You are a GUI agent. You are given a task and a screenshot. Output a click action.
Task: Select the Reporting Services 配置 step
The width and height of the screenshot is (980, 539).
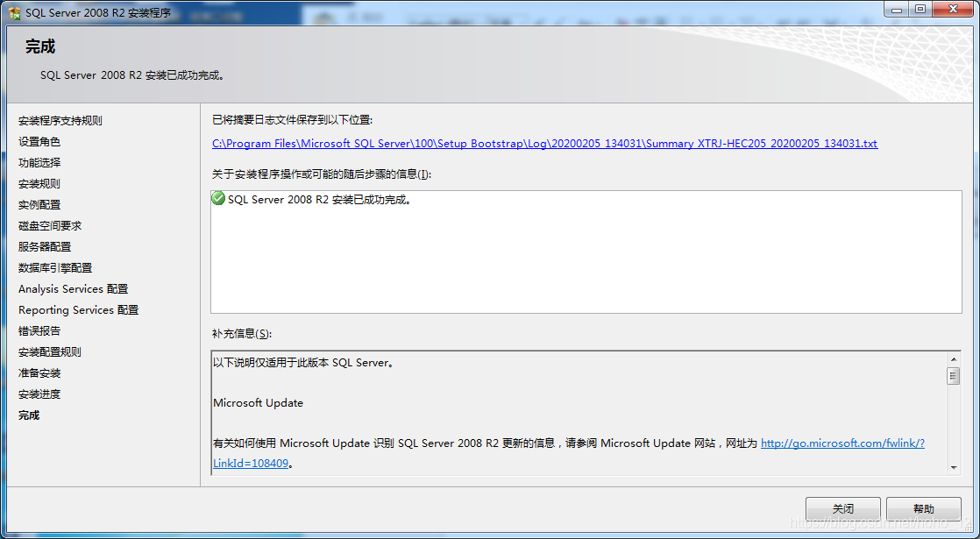(78, 309)
